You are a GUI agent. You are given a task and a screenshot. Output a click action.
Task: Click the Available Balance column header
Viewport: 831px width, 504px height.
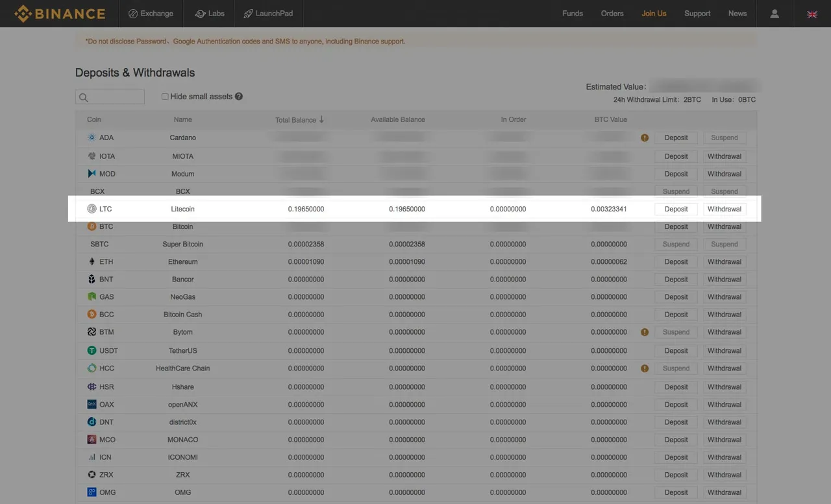tap(398, 119)
